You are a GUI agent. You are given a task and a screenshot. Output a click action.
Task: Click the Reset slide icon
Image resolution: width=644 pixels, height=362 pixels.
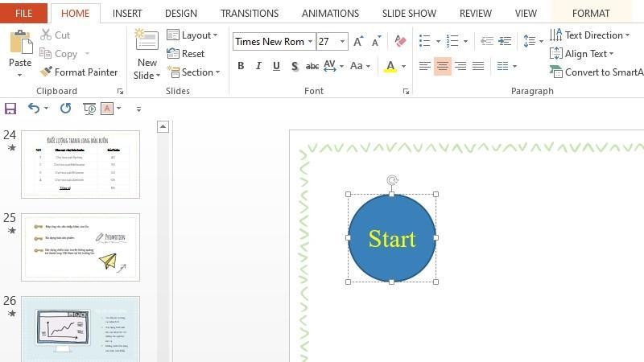click(x=173, y=53)
